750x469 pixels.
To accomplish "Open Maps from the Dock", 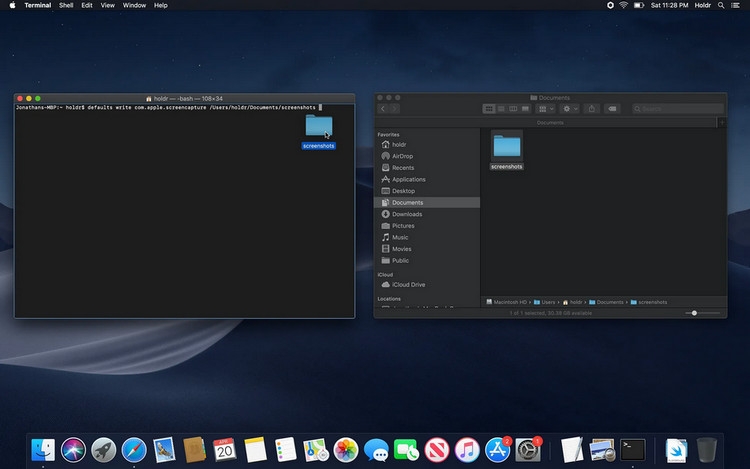I will [316, 450].
